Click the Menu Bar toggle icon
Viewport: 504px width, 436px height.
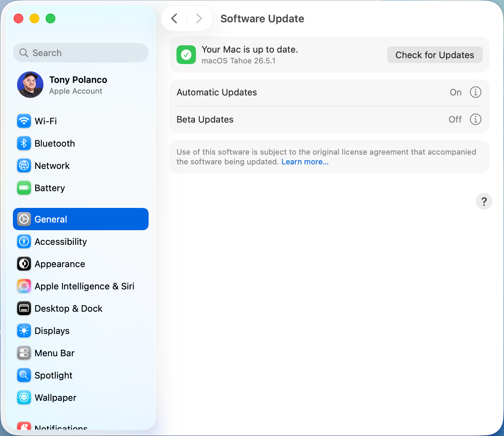tap(24, 353)
